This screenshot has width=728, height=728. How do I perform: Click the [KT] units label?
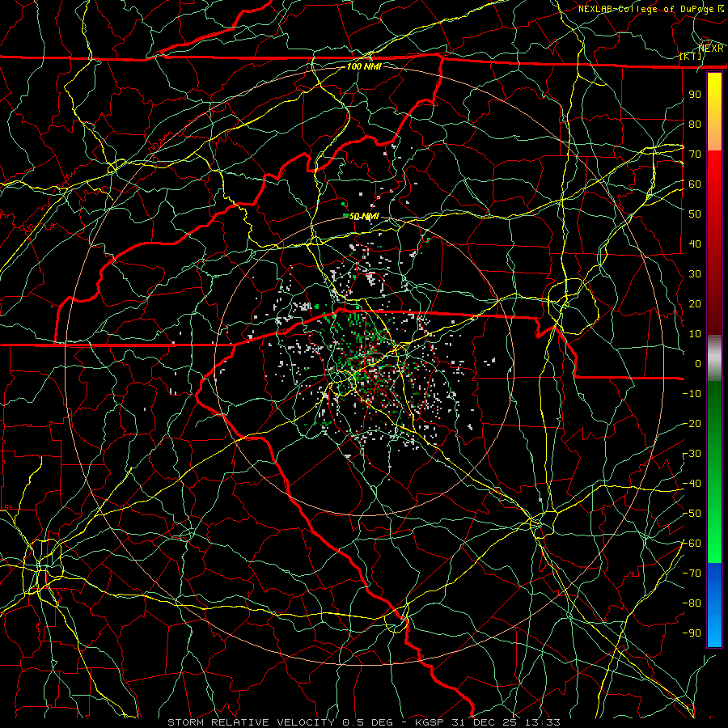691,56
